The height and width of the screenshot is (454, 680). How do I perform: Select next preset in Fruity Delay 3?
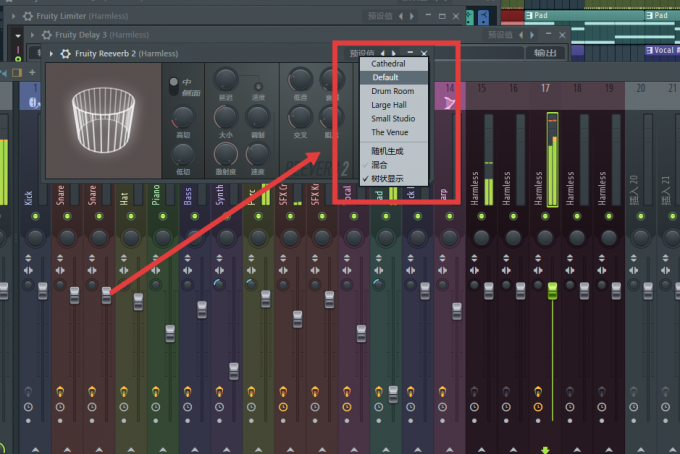coord(532,35)
